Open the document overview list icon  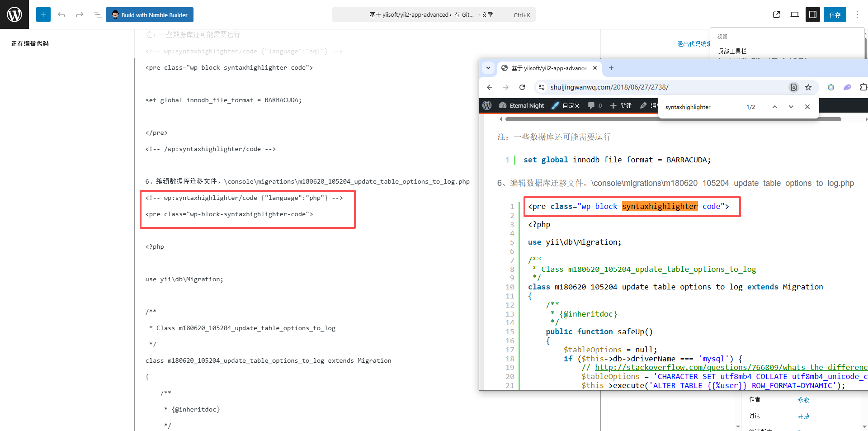97,14
